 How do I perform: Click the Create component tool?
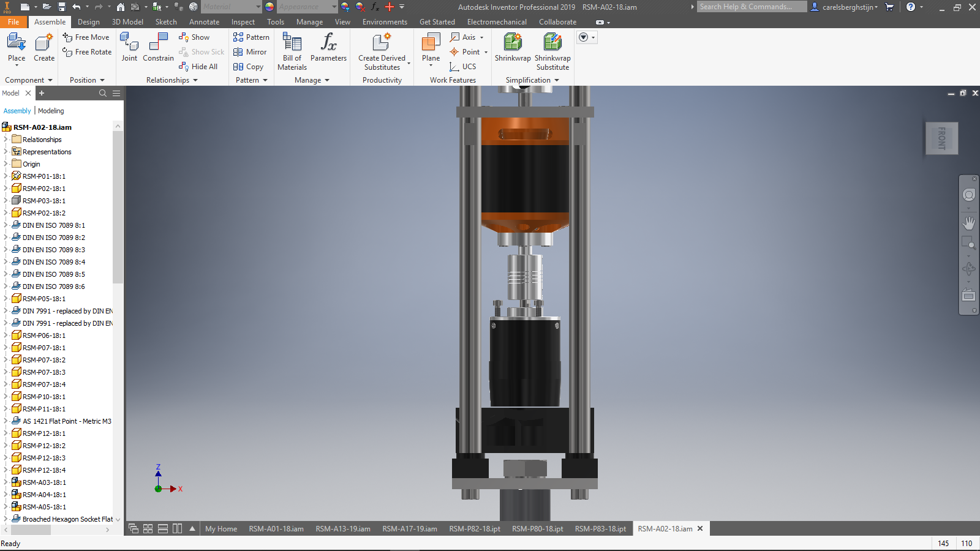pos(44,48)
